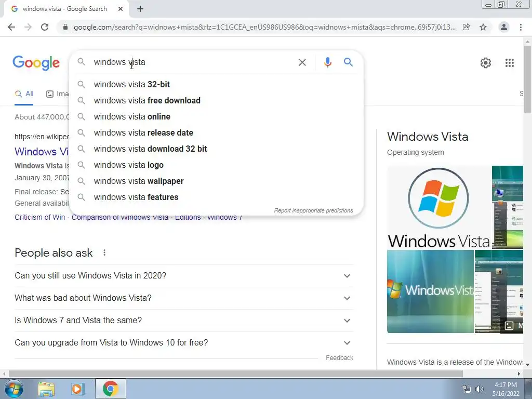Image resolution: width=532 pixels, height=399 pixels.
Task: Clear search text with X icon
Action: [302, 62]
